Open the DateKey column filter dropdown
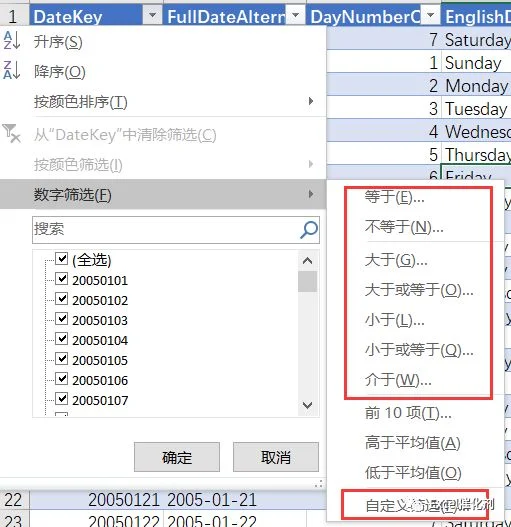Image resolution: width=511 pixels, height=527 pixels. 152,15
